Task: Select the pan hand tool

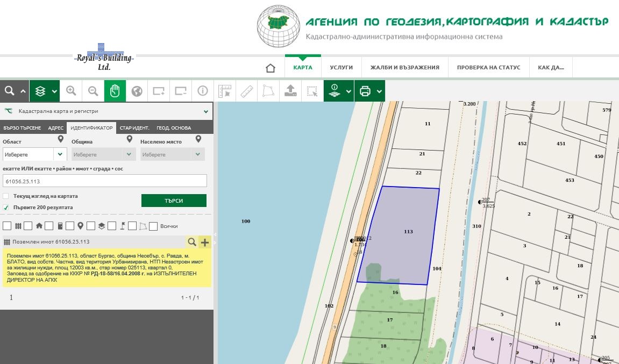Action: point(115,91)
